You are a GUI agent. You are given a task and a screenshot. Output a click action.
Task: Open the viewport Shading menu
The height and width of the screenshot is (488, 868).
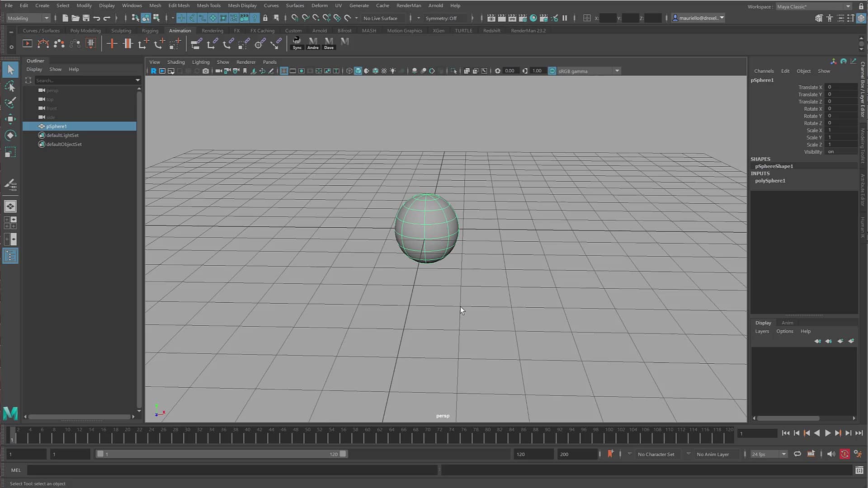[x=176, y=62]
